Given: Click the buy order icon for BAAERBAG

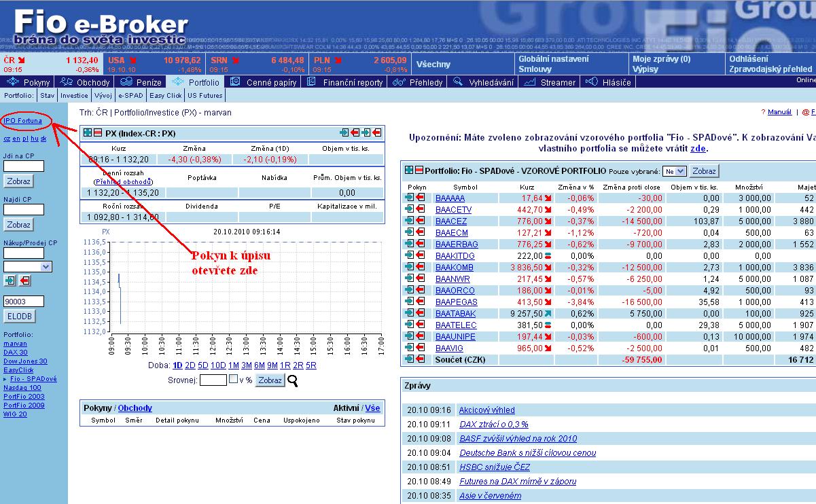Looking at the screenshot, I should (x=409, y=244).
